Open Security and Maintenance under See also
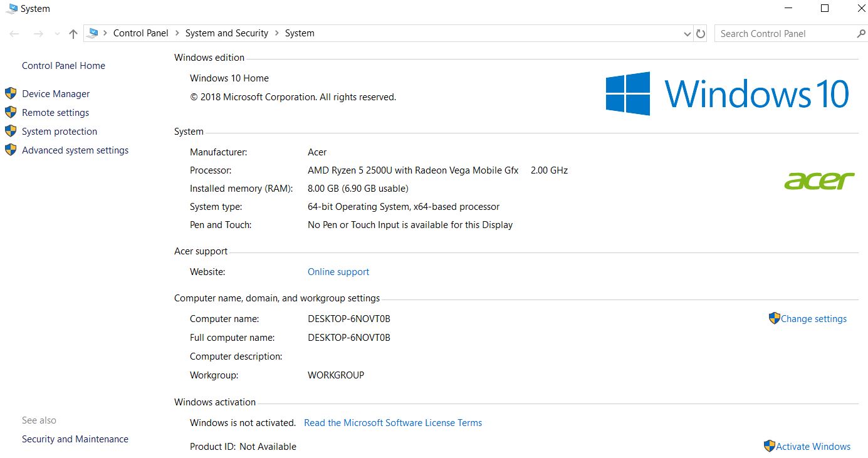This screenshot has width=868, height=458. point(75,439)
